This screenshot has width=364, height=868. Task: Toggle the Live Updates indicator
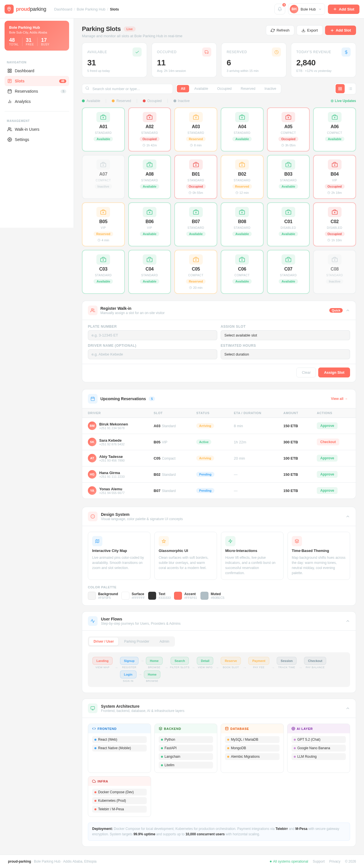click(x=343, y=101)
